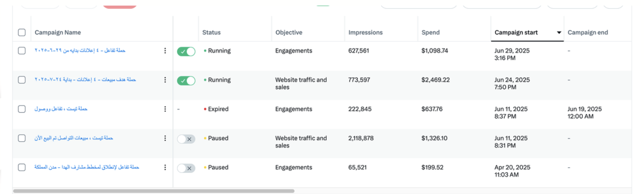644x194 pixels.
Task: Open the expired campaign name link
Action: pos(61,109)
